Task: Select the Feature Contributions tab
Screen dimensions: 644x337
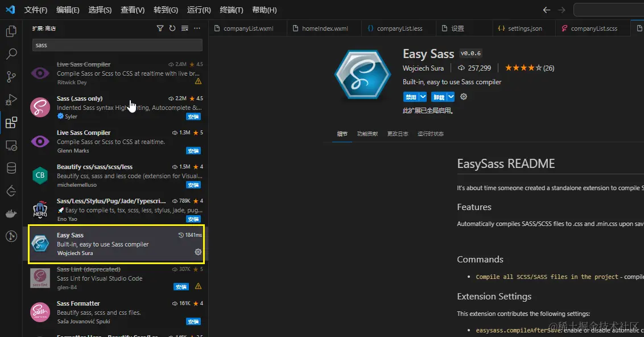Action: [x=367, y=134]
